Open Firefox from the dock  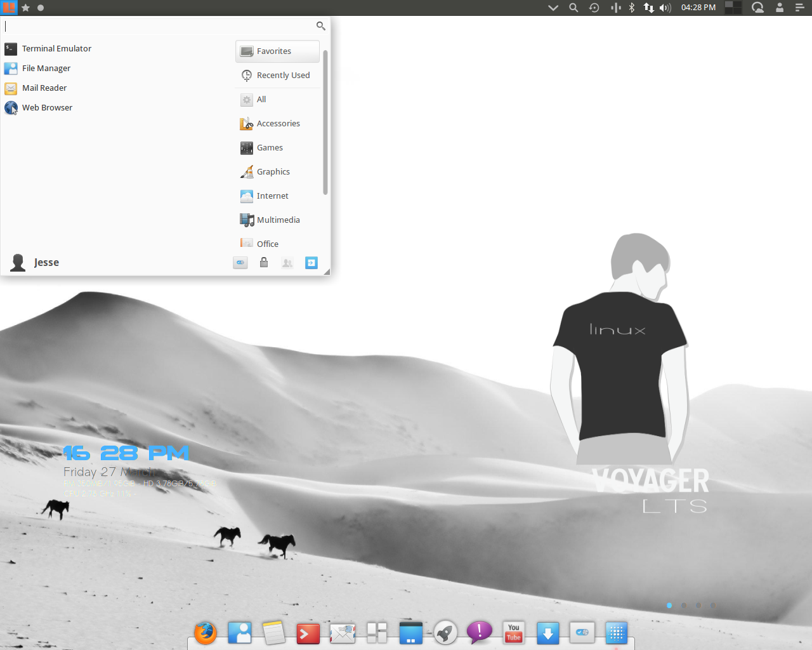coord(206,633)
